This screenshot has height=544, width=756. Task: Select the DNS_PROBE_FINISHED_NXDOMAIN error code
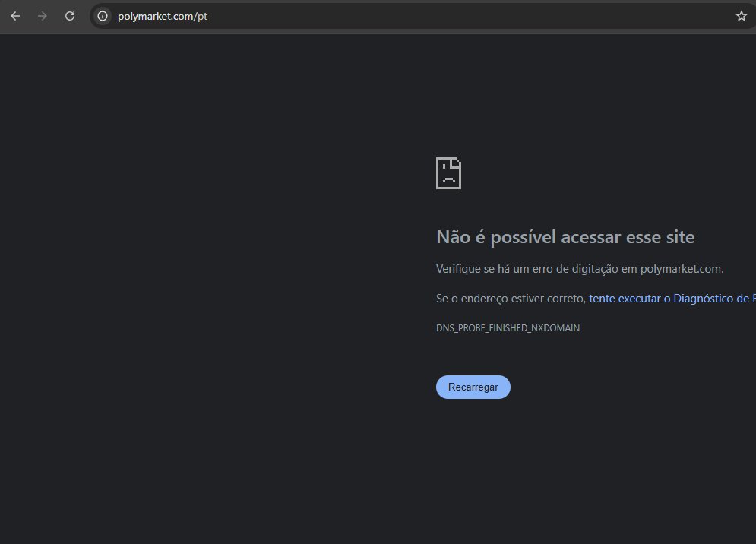[508, 328]
